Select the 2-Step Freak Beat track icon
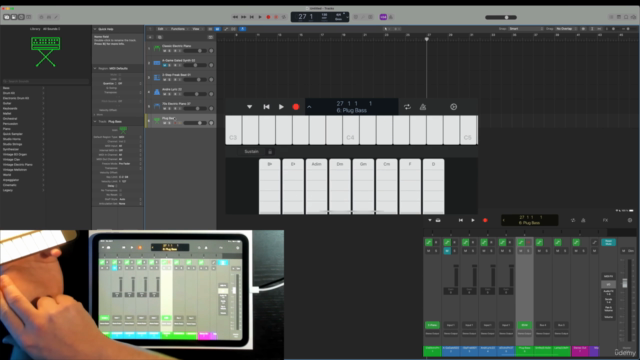 [x=157, y=78]
